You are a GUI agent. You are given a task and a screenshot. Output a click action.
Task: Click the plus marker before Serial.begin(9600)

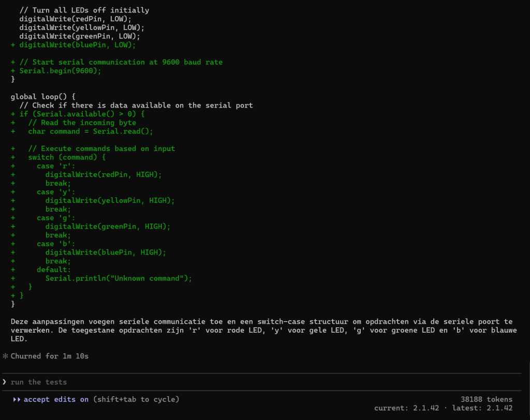pyautogui.click(x=13, y=71)
